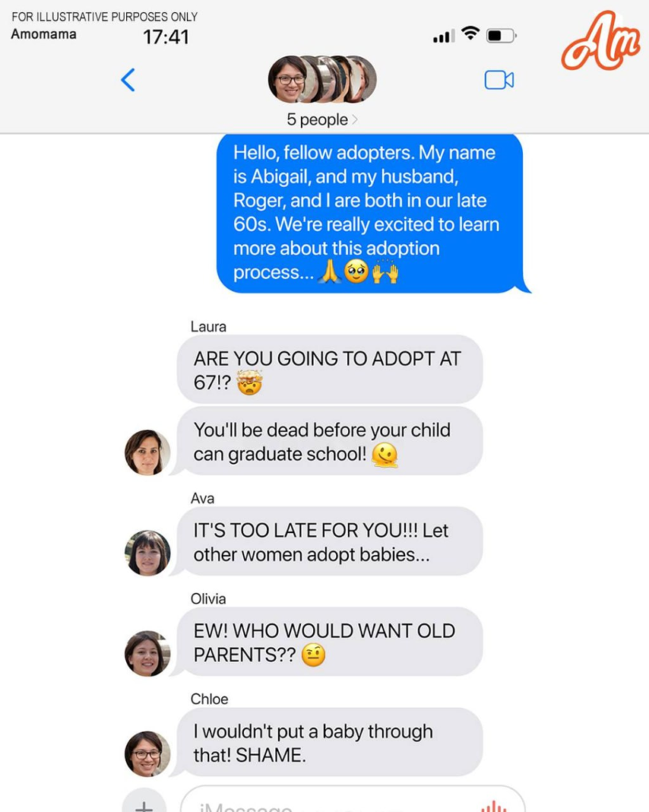The height and width of the screenshot is (812, 649).
Task: Focus the iMessage text field
Action: [x=353, y=800]
